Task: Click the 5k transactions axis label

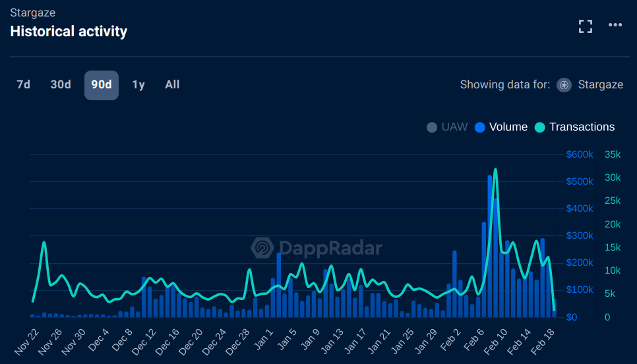Action: [x=610, y=293]
